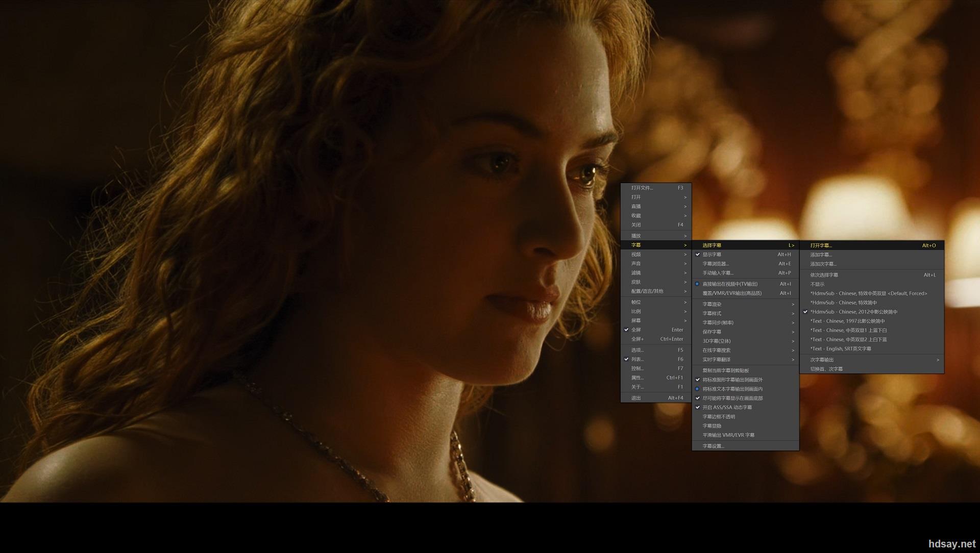Expand the 滤镜 submenu

[x=656, y=272]
